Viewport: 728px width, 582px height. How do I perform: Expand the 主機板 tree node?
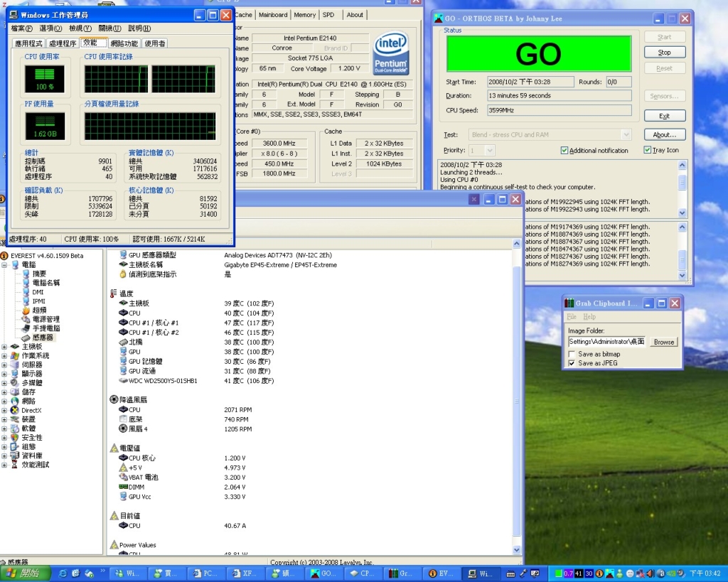pos(4,347)
